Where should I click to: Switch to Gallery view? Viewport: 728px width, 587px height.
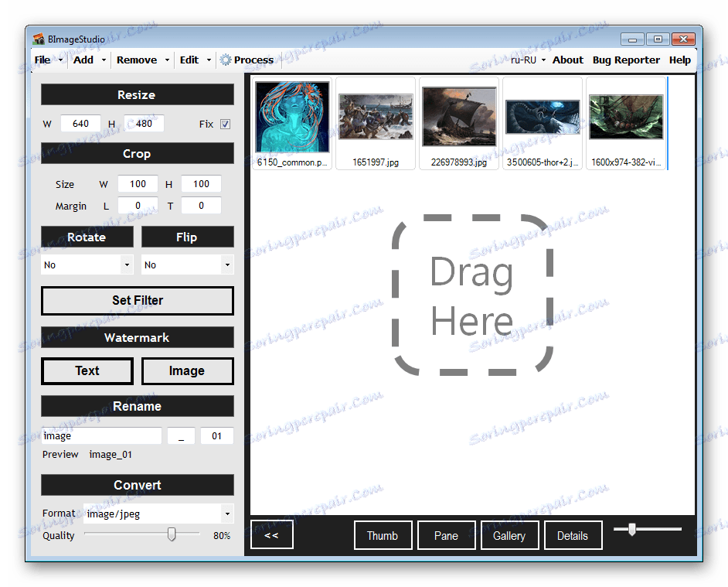(509, 535)
